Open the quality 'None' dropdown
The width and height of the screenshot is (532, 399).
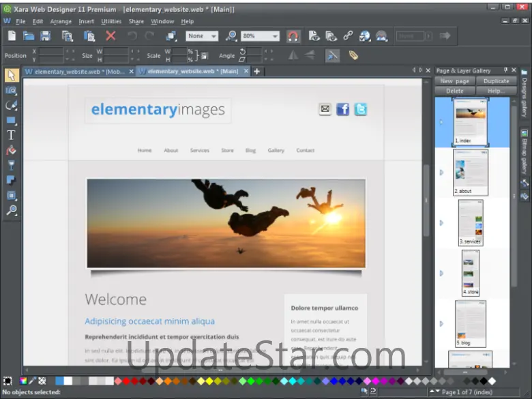coord(202,36)
